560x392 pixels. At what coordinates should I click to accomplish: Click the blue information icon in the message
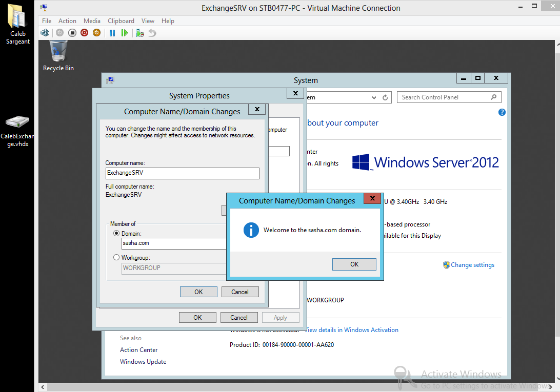251,230
